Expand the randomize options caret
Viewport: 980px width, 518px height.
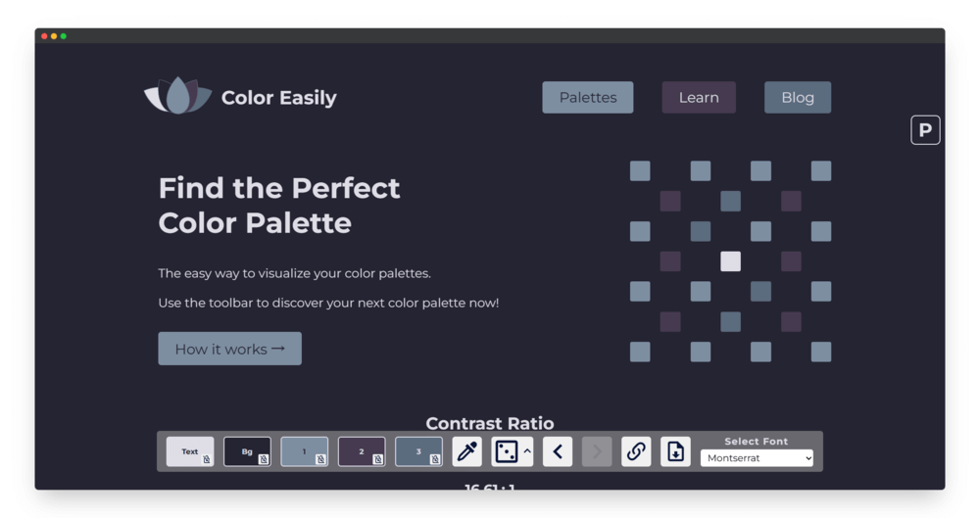point(527,451)
